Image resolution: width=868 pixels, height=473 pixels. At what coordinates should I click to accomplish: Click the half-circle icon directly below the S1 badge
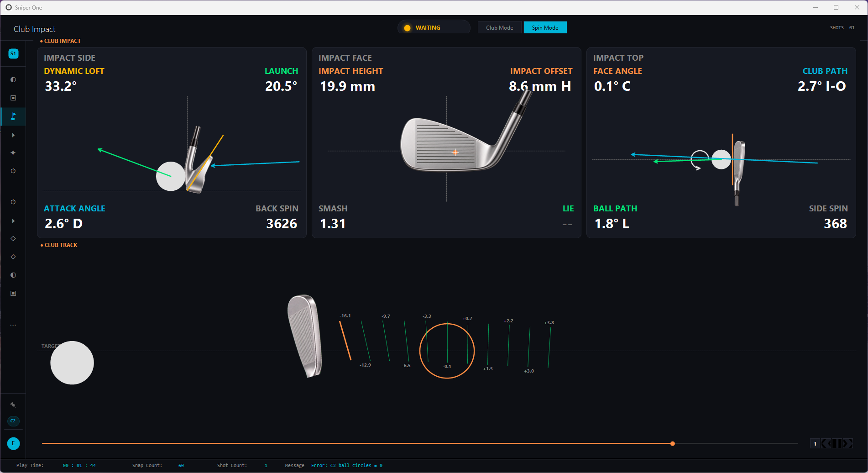point(13,79)
